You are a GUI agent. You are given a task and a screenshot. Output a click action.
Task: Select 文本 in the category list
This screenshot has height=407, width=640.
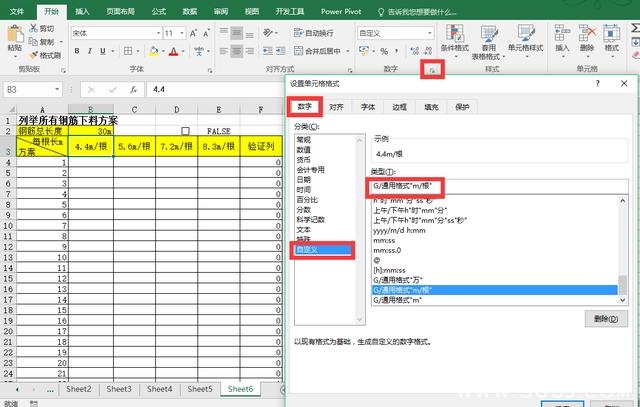304,228
